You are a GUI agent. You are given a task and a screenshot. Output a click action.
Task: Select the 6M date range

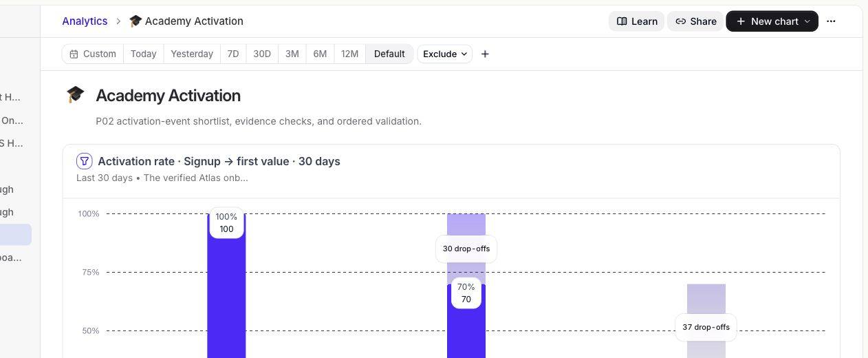320,54
